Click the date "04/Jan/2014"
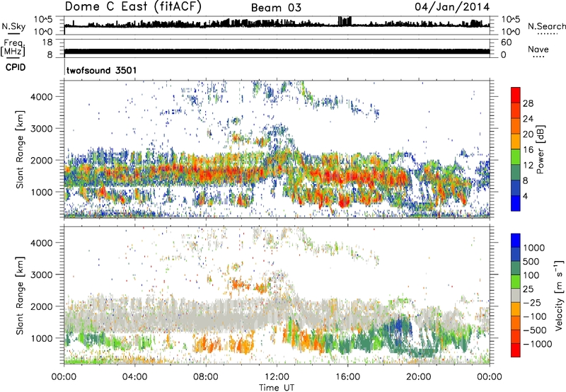This screenshot has height=392, width=566. pyautogui.click(x=452, y=6)
